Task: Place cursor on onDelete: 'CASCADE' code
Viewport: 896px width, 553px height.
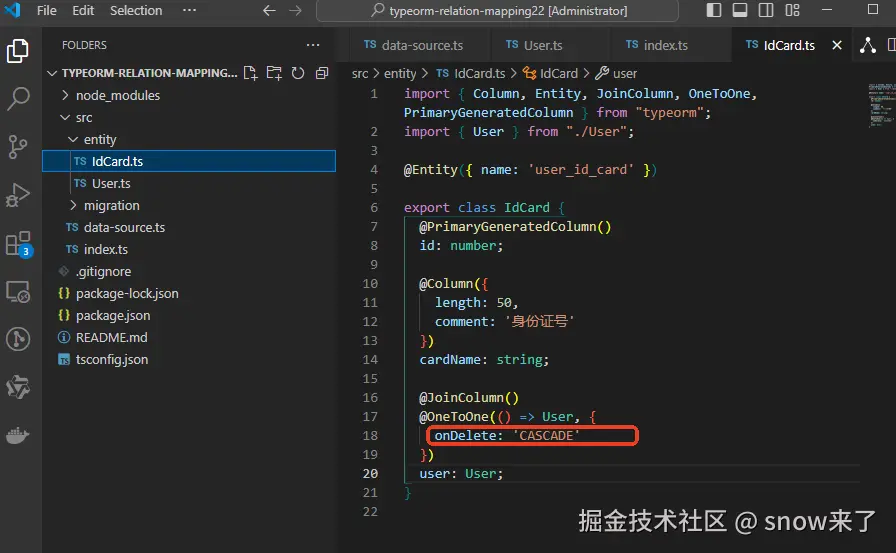Action: coord(507,436)
